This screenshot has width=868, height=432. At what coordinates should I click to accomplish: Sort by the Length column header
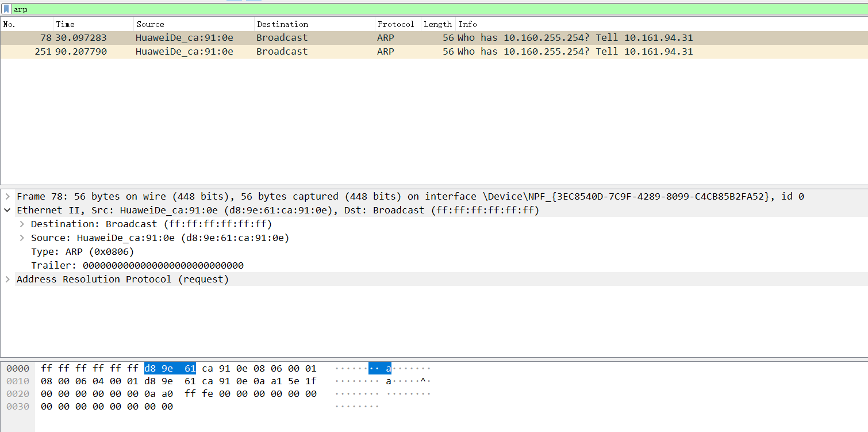438,24
